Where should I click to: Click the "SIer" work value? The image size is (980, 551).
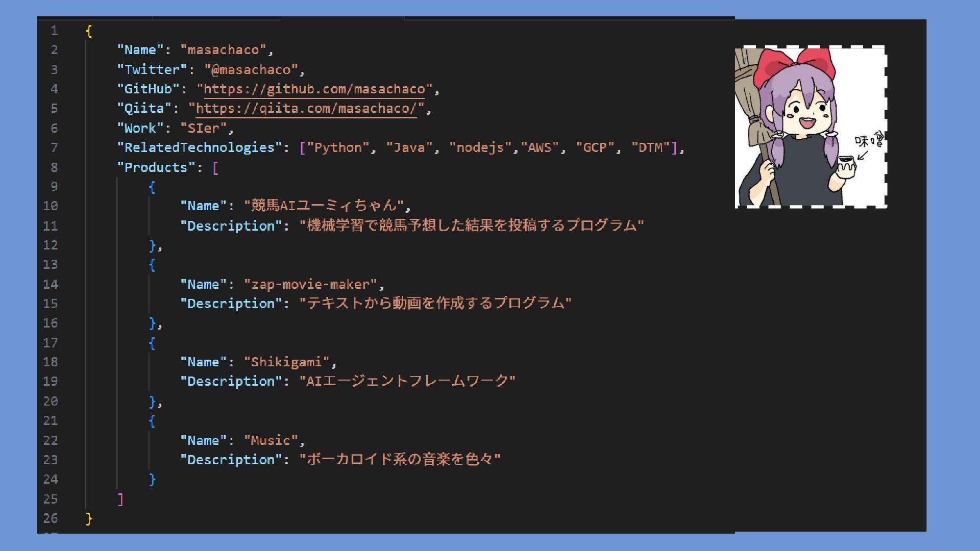point(203,129)
